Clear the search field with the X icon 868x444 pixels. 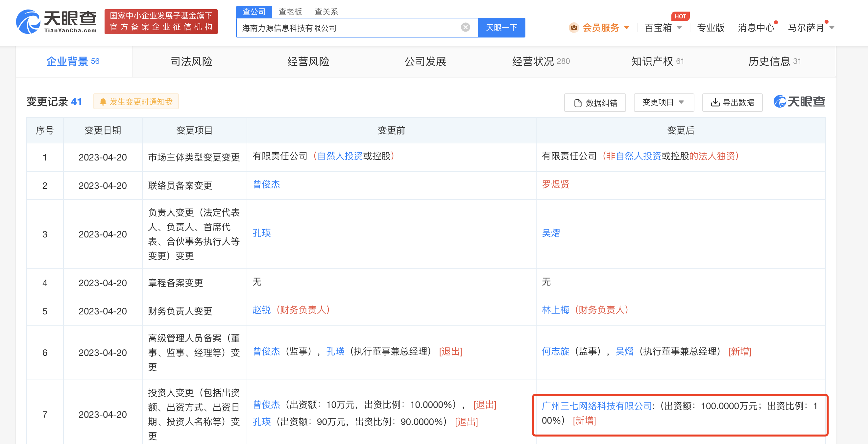coord(465,27)
